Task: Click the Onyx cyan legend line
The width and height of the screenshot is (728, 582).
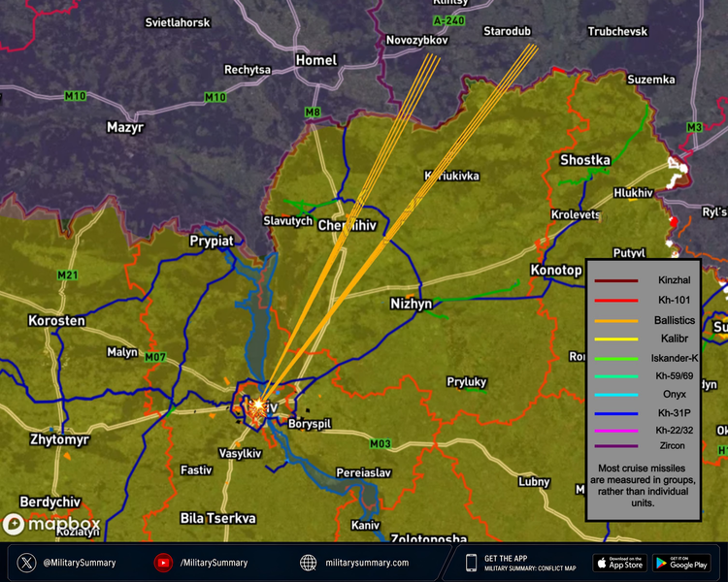Action: 616,395
